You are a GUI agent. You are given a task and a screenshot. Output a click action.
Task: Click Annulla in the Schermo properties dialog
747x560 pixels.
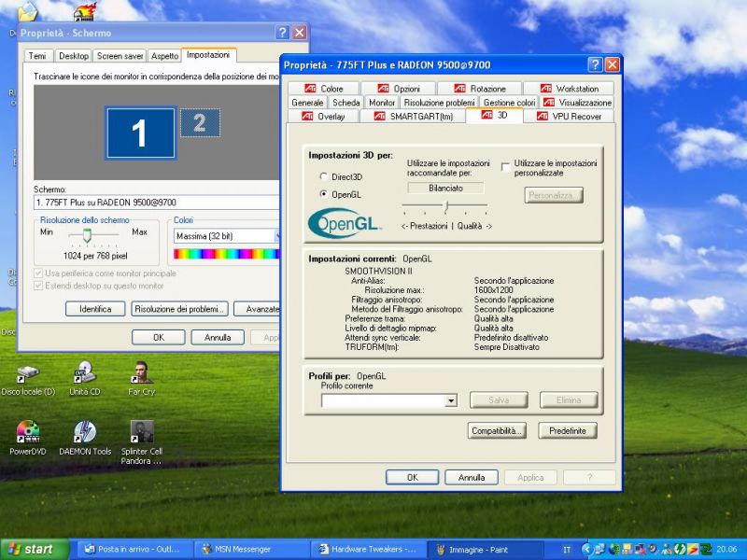pyautogui.click(x=218, y=337)
